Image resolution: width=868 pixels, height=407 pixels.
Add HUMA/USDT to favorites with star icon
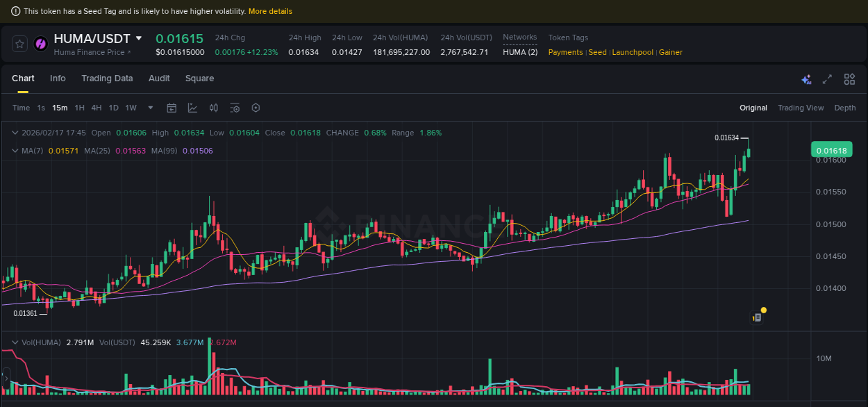[19, 43]
